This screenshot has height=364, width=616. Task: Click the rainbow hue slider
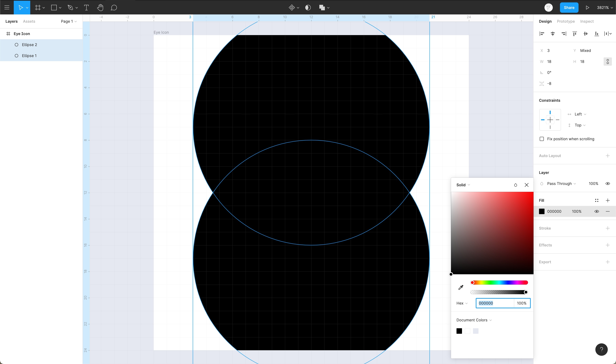(499, 283)
